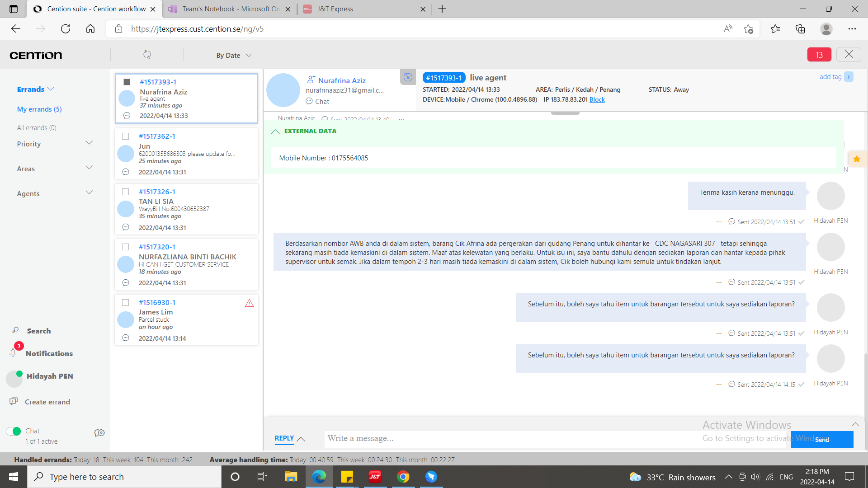
Task: Click the Cention logo
Action: 36,55
